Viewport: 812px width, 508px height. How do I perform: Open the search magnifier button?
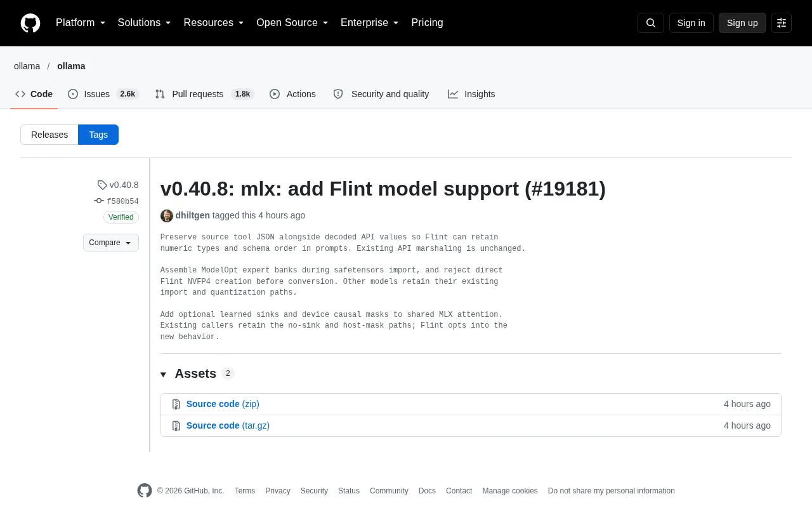point(651,23)
